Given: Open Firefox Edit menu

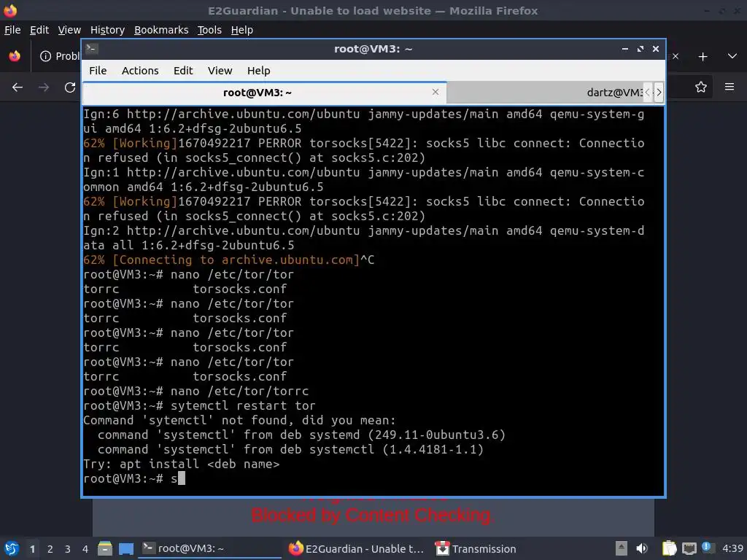Looking at the screenshot, I should [x=39, y=30].
